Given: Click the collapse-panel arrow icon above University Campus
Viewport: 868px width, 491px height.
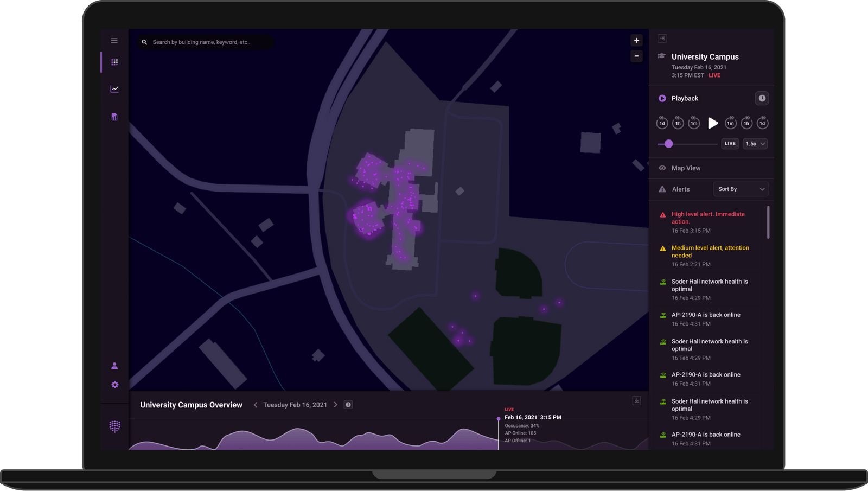Looking at the screenshot, I should (x=662, y=38).
